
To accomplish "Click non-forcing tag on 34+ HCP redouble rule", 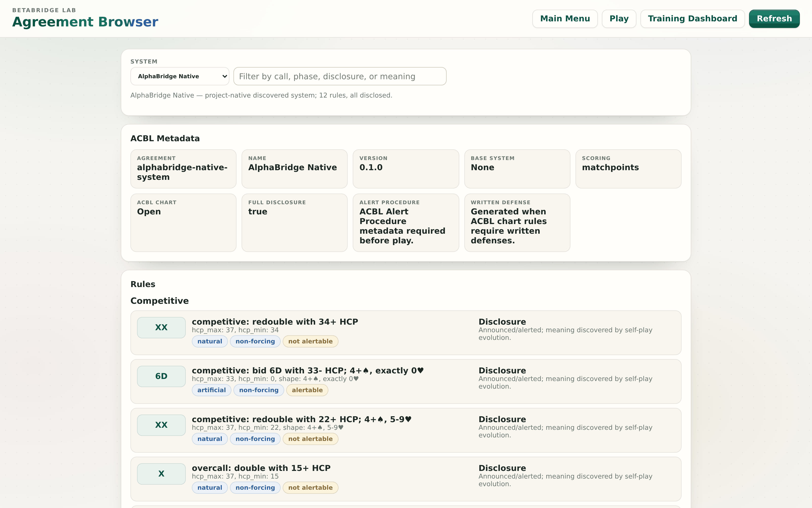I will coord(255,341).
